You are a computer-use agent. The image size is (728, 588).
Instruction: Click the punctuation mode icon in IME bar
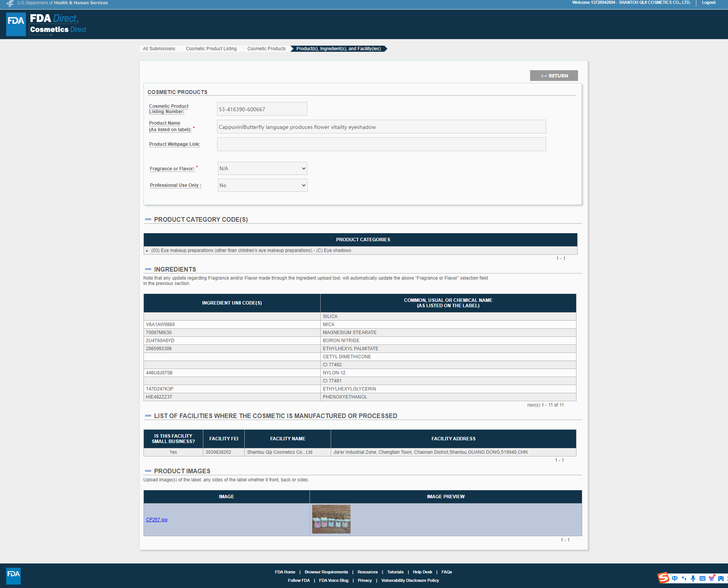[684, 578]
